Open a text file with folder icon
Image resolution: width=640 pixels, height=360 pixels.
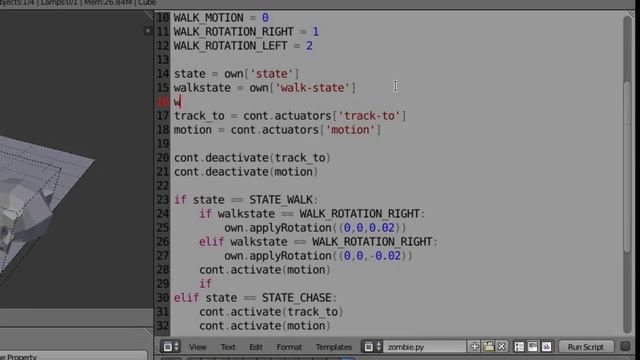(488, 347)
